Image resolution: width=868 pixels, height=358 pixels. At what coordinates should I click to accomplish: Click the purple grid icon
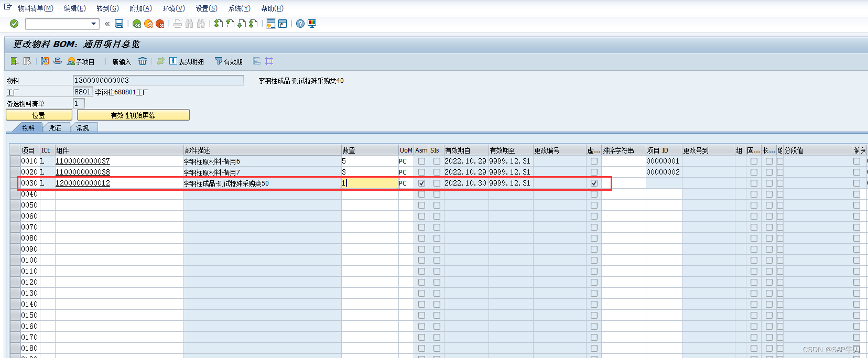269,61
